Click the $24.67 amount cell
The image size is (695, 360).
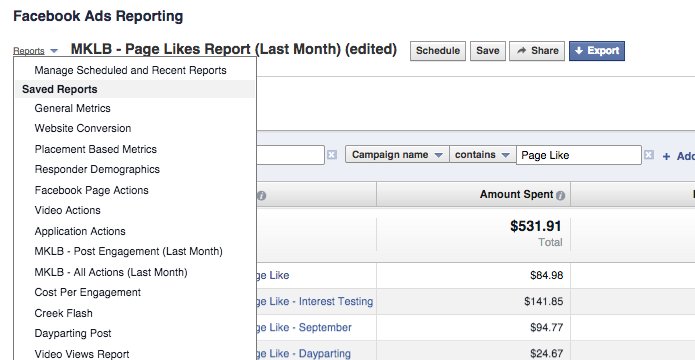click(547, 354)
